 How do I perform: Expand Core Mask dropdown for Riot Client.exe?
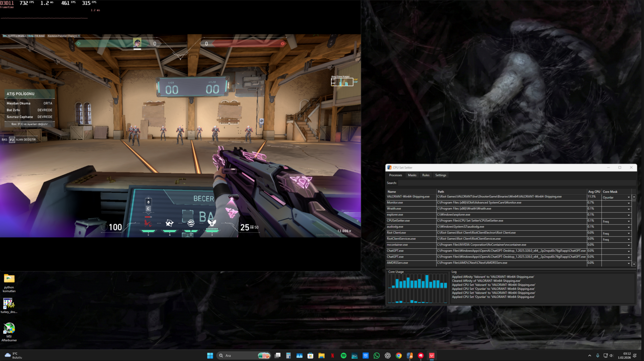click(x=629, y=234)
